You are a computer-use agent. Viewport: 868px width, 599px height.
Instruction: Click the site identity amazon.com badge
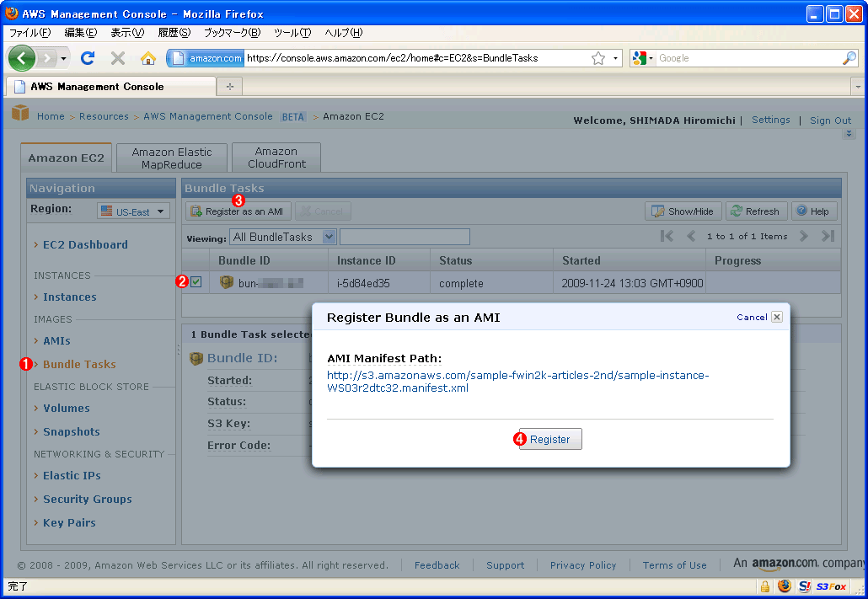(206, 58)
